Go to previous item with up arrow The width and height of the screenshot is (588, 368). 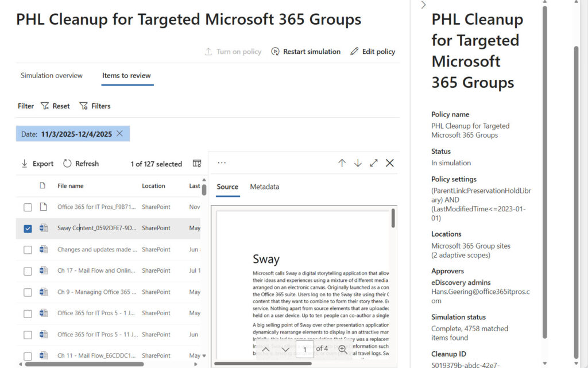point(342,163)
